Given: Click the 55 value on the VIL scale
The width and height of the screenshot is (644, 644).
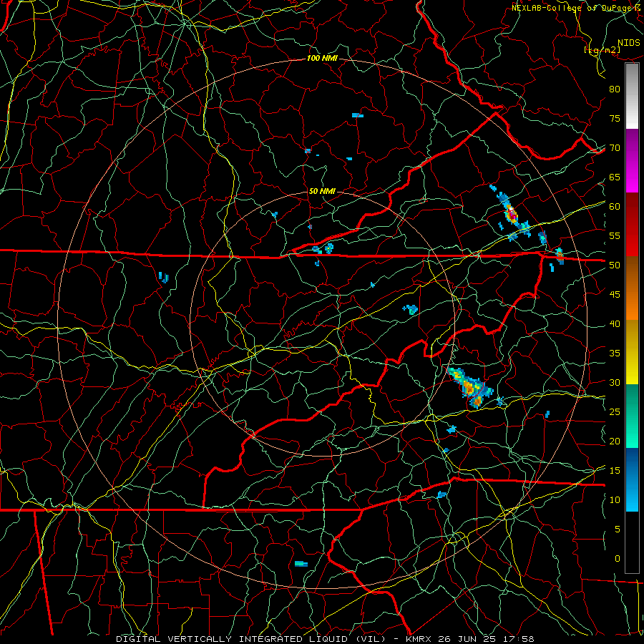Looking at the screenshot, I should pos(615,236).
